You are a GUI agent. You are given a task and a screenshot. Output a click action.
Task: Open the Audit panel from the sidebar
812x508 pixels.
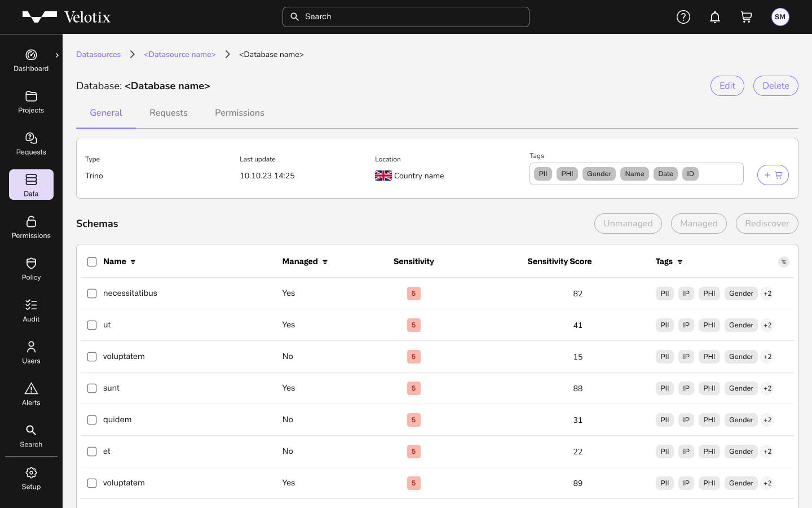click(x=31, y=310)
